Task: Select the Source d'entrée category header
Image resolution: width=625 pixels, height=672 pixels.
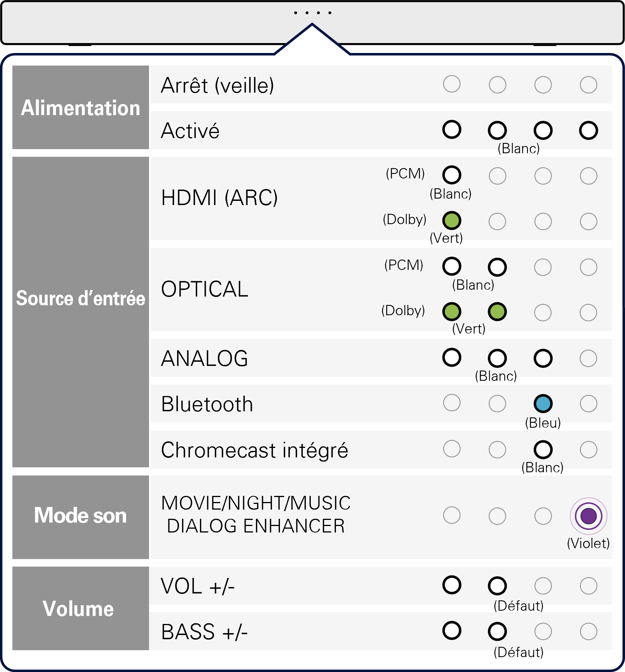Action: click(80, 298)
